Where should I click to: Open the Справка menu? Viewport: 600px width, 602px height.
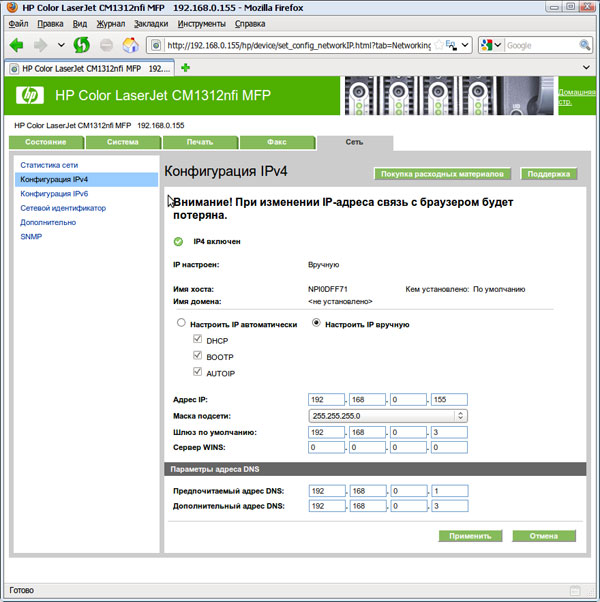pos(250,24)
